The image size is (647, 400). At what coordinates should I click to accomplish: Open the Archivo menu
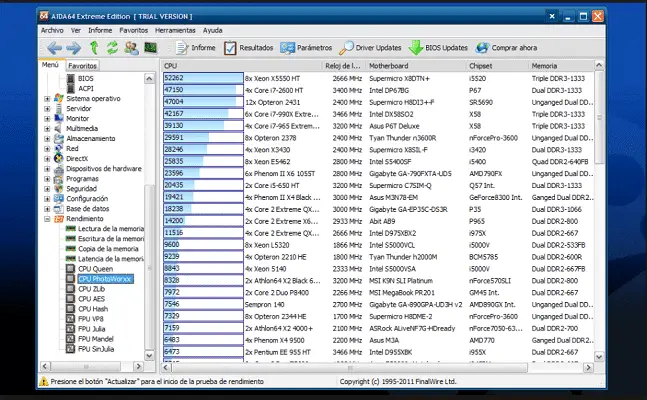[52, 30]
